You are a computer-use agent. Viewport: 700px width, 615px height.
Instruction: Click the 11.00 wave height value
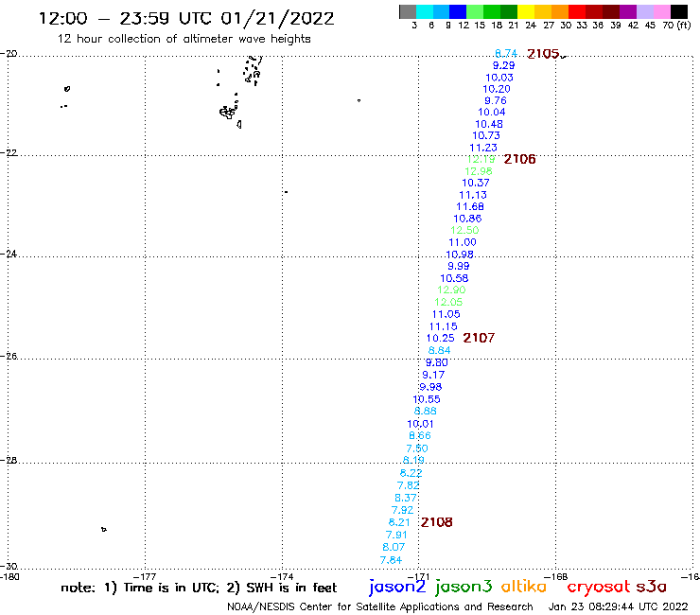pyautogui.click(x=463, y=242)
